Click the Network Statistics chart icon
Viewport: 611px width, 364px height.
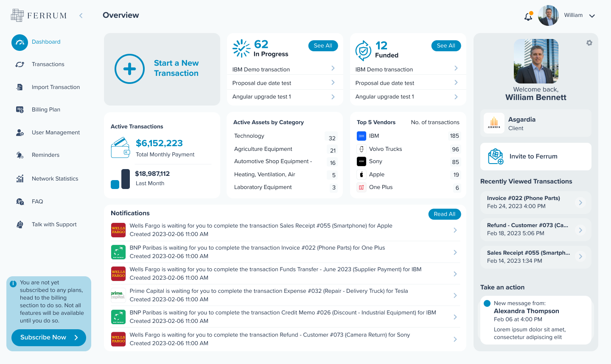20,179
